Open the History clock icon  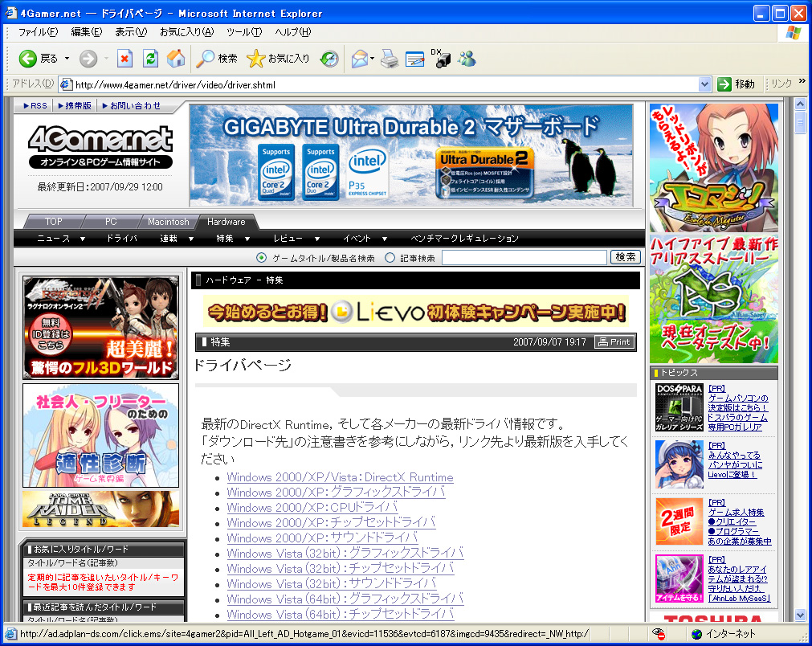(329, 59)
